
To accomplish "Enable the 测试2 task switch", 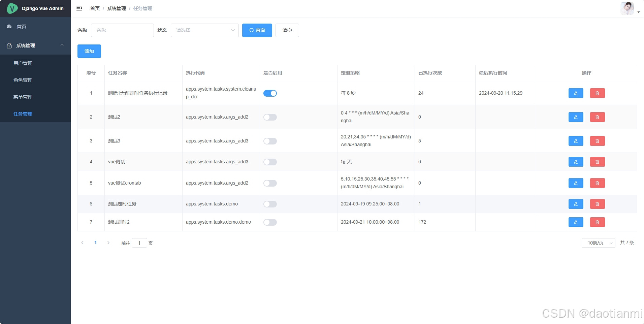I will (x=270, y=117).
